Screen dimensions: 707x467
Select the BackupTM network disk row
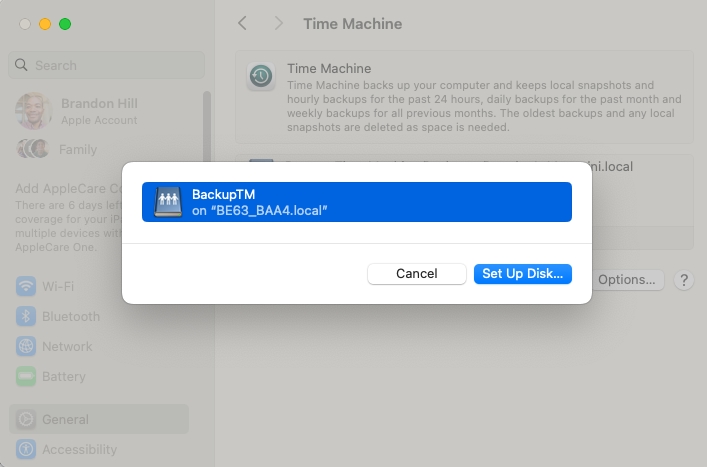[x=357, y=202]
